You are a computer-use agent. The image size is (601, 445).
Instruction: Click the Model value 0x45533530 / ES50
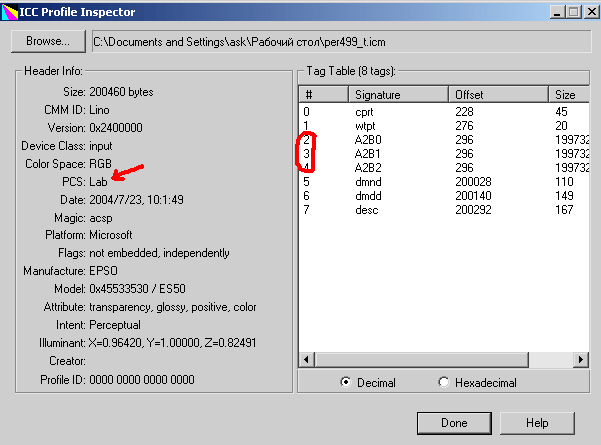coord(137,289)
